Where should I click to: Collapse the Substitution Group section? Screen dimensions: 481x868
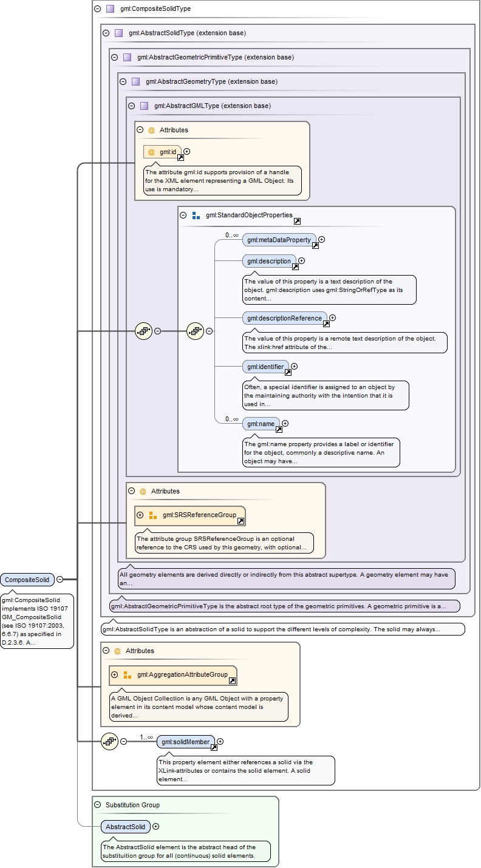[x=97, y=805]
